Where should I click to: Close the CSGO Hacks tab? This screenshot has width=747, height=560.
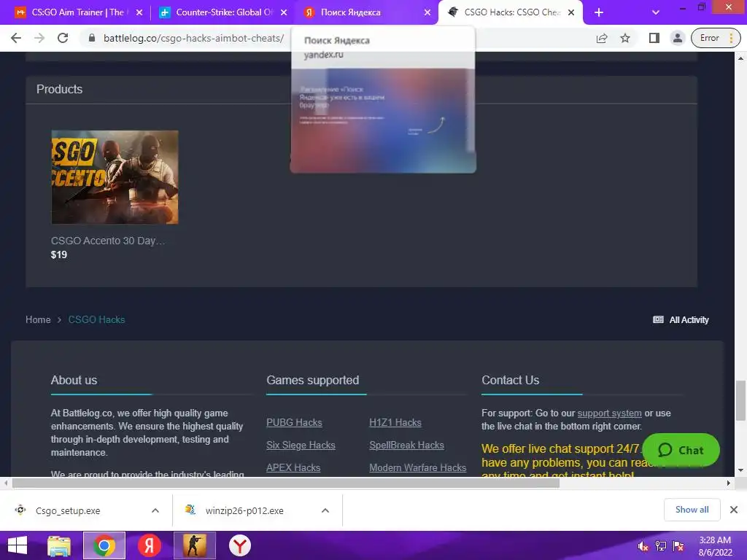click(x=571, y=12)
